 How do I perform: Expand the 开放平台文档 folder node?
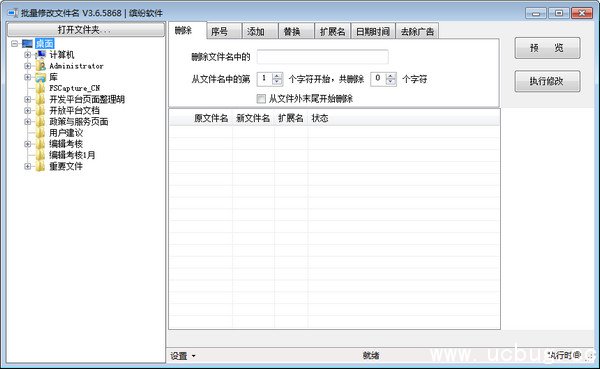(x=28, y=111)
